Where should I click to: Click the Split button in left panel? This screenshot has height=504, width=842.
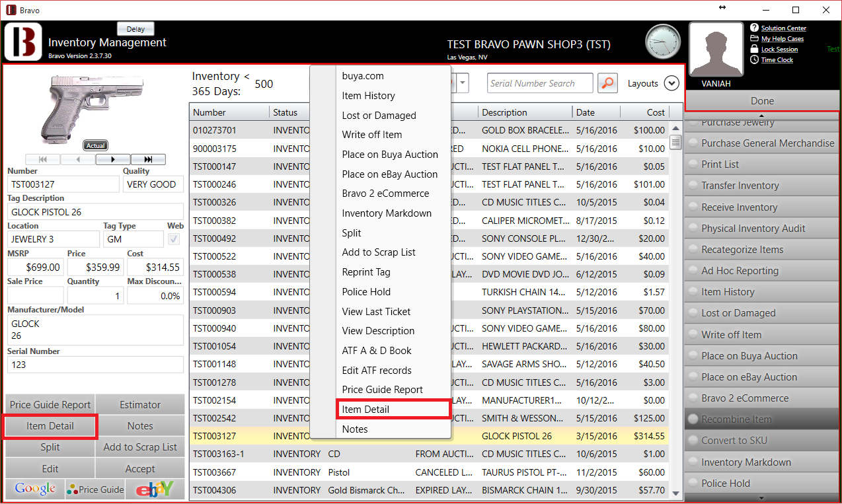tap(50, 447)
